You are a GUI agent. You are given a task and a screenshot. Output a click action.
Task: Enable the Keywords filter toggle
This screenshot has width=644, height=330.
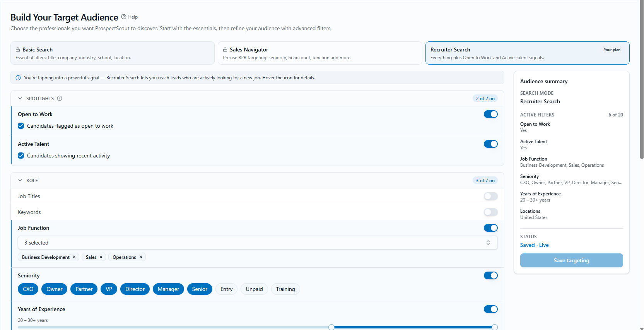491,212
